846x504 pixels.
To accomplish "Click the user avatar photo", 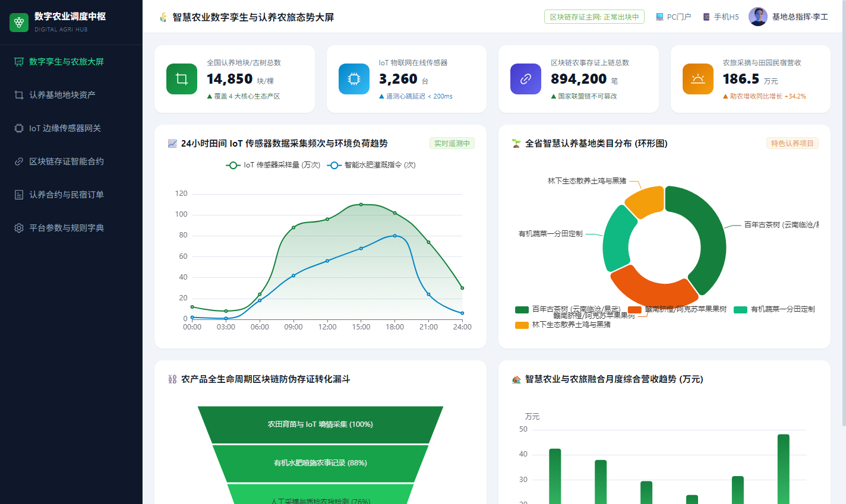I will pos(758,17).
